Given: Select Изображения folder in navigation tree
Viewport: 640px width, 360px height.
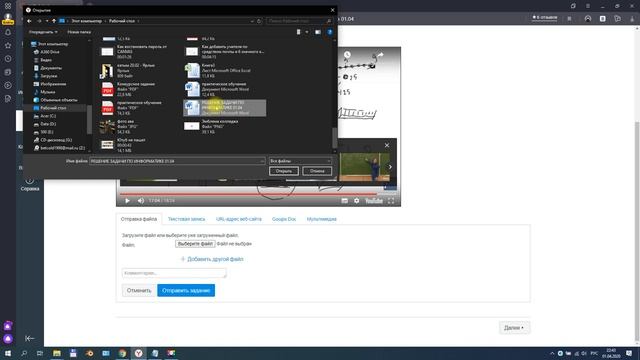Looking at the screenshot, I should click(53, 84).
